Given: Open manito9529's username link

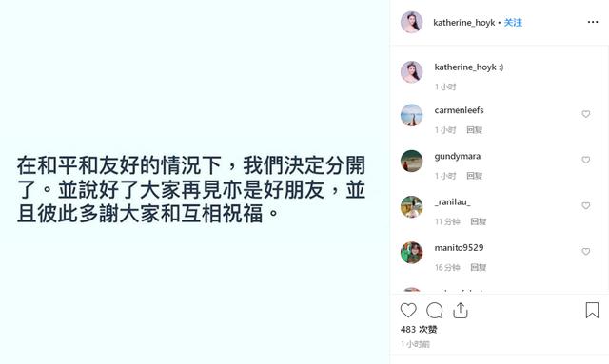Looking at the screenshot, I should tap(459, 248).
